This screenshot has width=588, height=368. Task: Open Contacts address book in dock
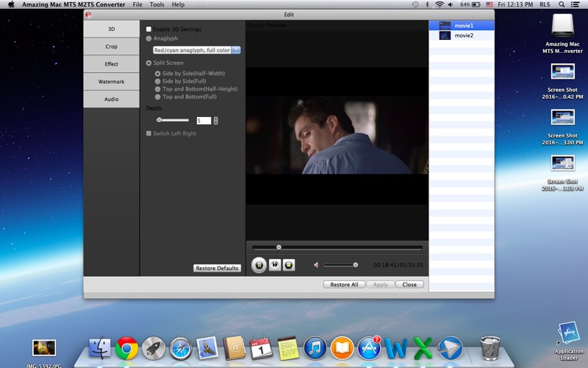(x=234, y=348)
